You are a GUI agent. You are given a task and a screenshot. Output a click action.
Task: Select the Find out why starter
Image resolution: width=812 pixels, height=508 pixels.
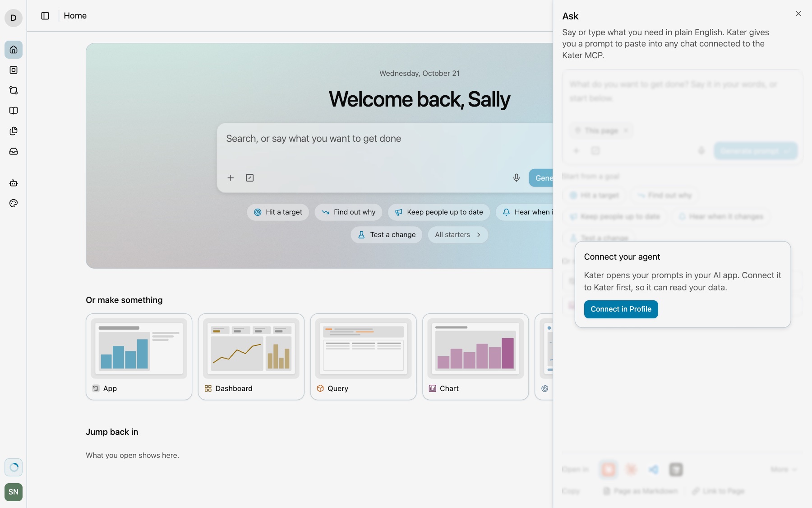tap(348, 212)
